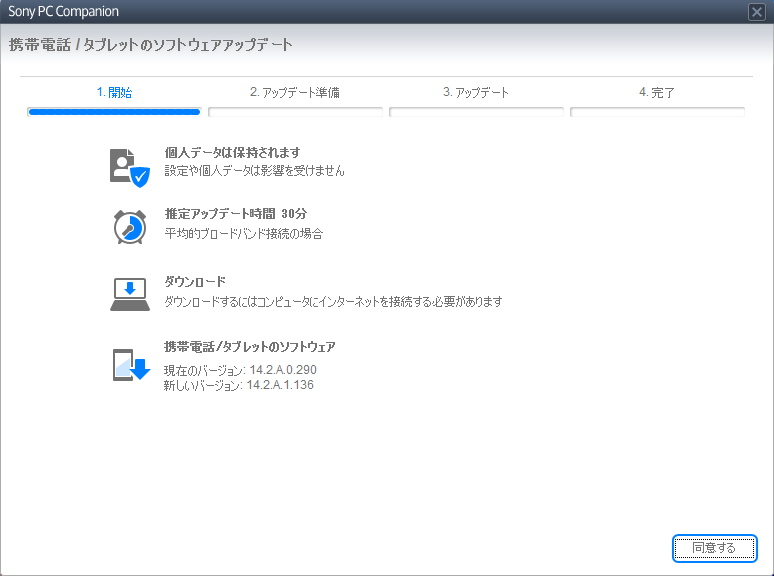This screenshot has width=774, height=576.
Task: Select the 1. 開始 step label
Action: click(114, 92)
